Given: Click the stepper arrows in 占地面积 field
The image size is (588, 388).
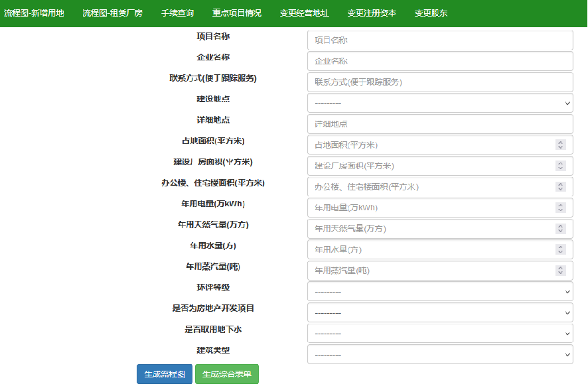Looking at the screenshot, I should pyautogui.click(x=560, y=145).
